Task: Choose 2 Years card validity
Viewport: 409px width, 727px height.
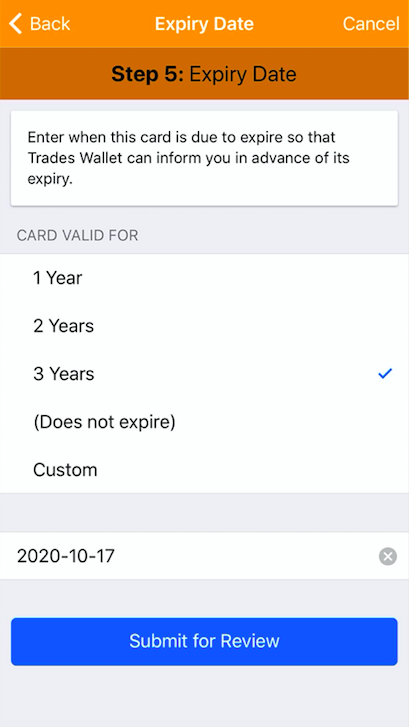Action: coord(204,326)
